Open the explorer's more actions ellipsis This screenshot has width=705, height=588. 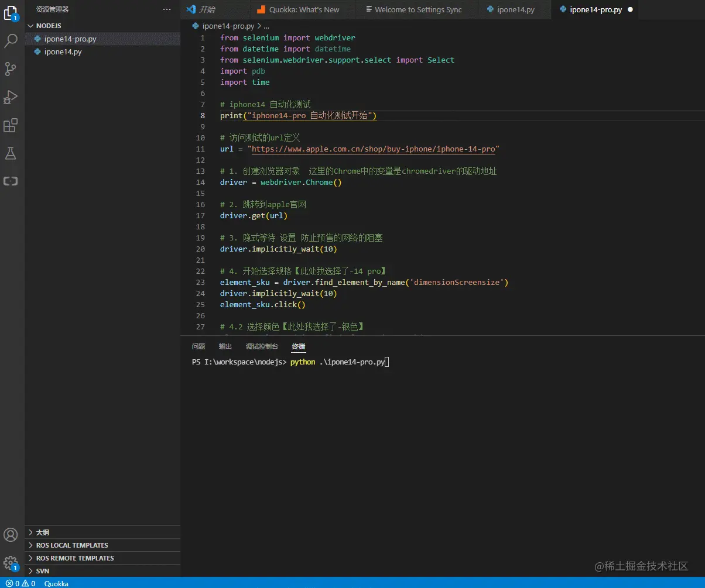(167, 9)
